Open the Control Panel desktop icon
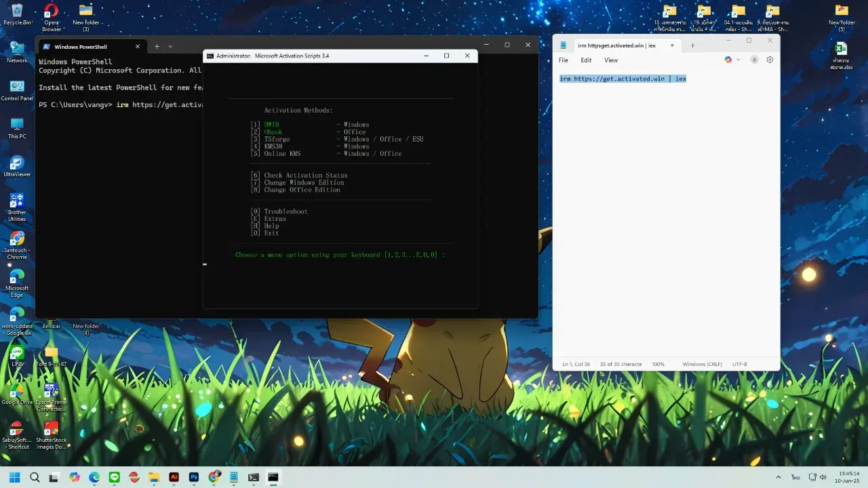The height and width of the screenshot is (488, 868). click(x=17, y=90)
